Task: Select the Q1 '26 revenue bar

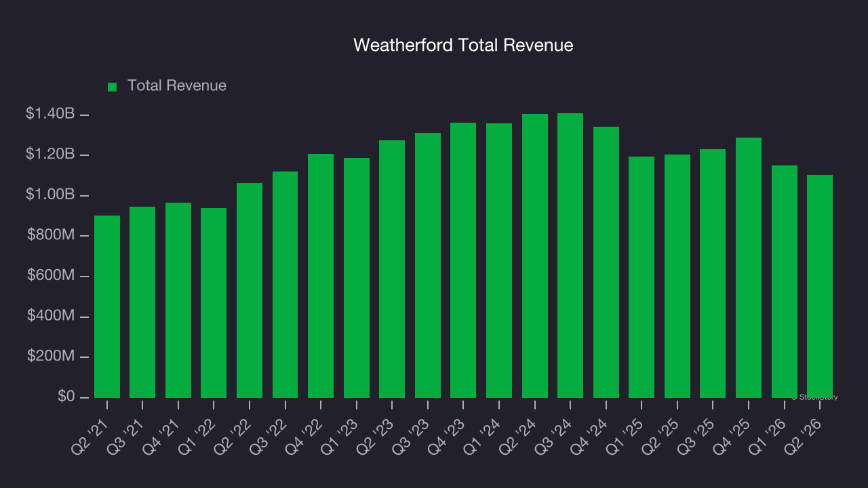Action: (x=785, y=281)
